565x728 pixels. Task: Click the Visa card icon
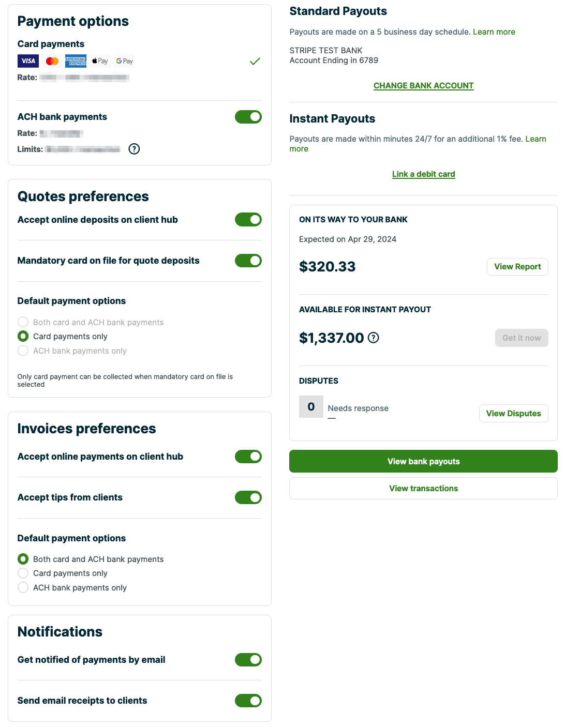point(27,60)
